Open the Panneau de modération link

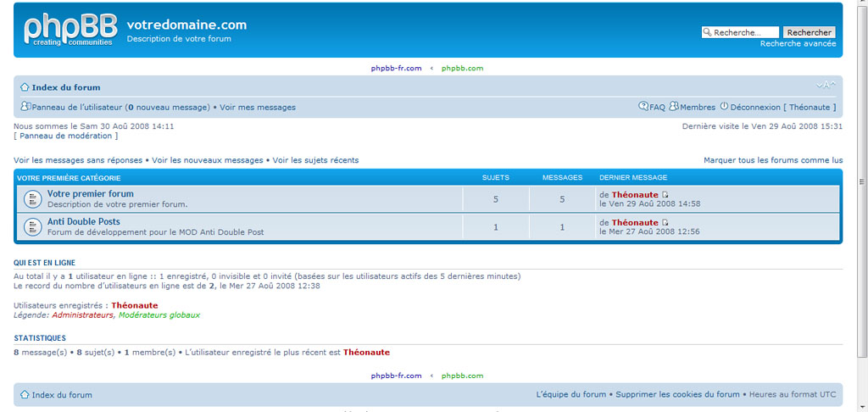[66, 136]
